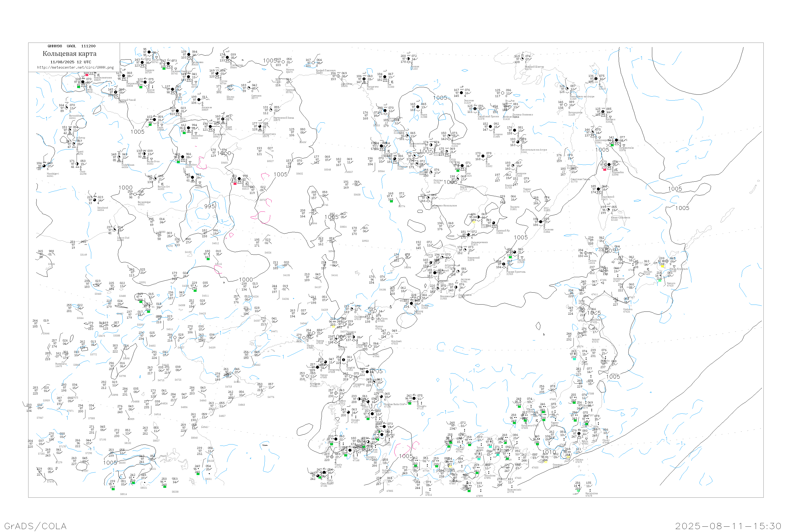The width and height of the screenshot is (798, 532).
Task: Click the Tokyo station cloud-cover symbol
Action: pos(579,434)
